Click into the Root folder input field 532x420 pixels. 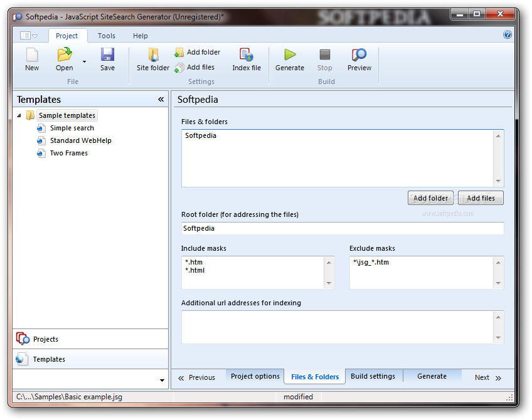343,228
